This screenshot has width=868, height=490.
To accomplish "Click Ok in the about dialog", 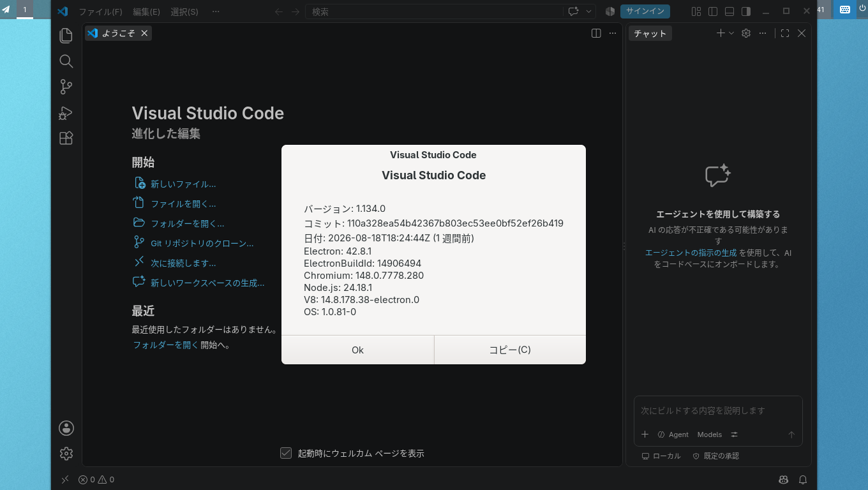I will pyautogui.click(x=357, y=350).
